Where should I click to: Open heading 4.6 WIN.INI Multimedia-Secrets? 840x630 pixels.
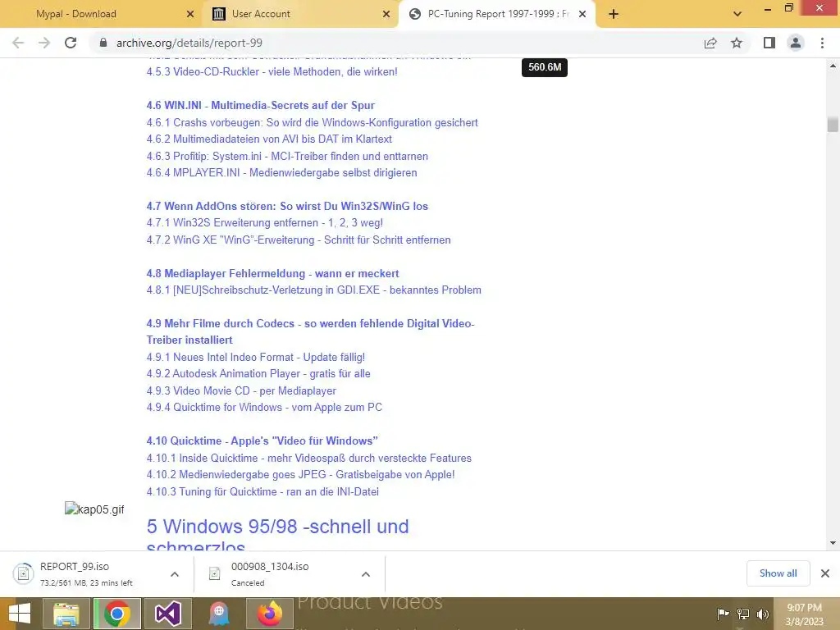coord(260,106)
